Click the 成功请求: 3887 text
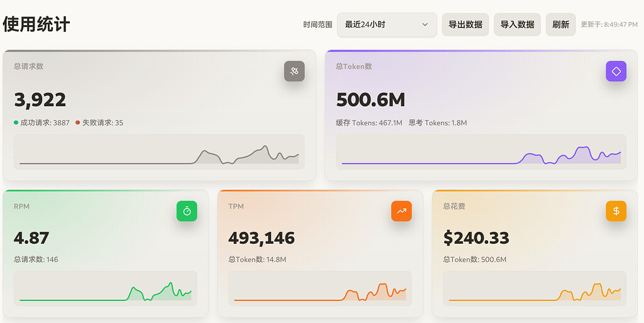 point(45,123)
